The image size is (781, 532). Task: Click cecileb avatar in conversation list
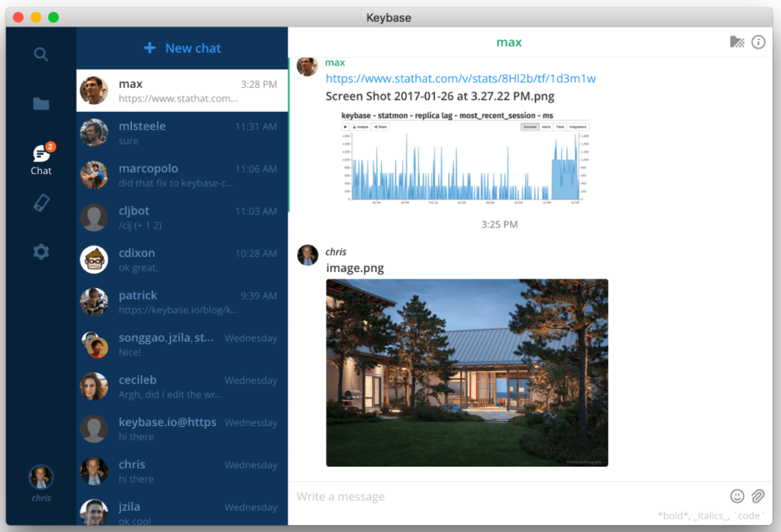[94, 386]
